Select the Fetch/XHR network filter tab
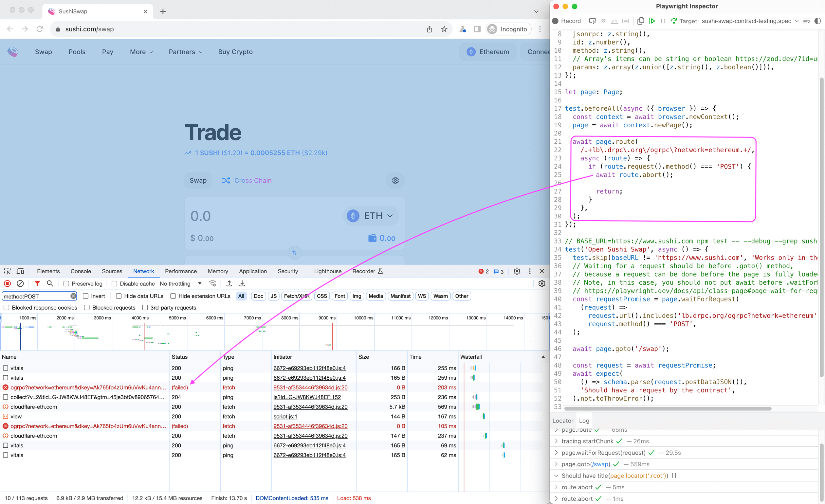The image size is (825, 504). coord(297,296)
